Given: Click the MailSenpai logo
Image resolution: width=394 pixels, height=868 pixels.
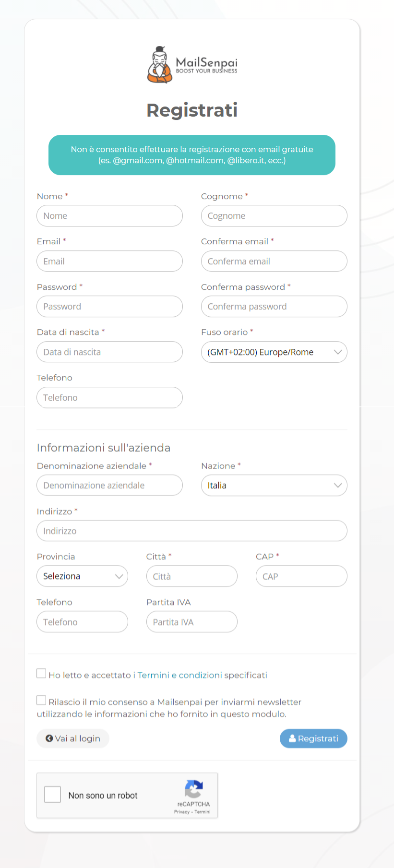Looking at the screenshot, I should 192,65.
